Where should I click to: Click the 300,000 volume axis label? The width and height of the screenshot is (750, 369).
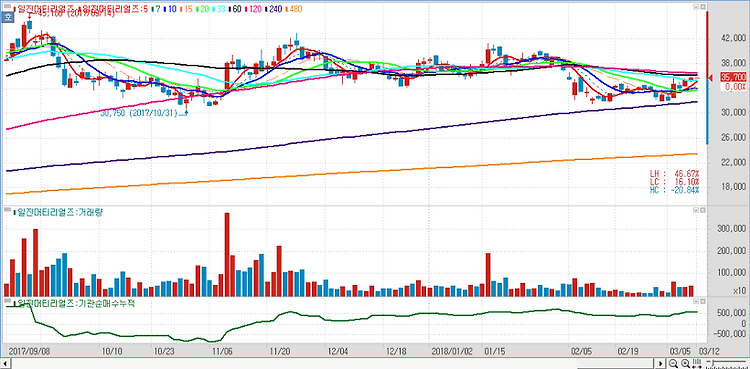click(731, 230)
